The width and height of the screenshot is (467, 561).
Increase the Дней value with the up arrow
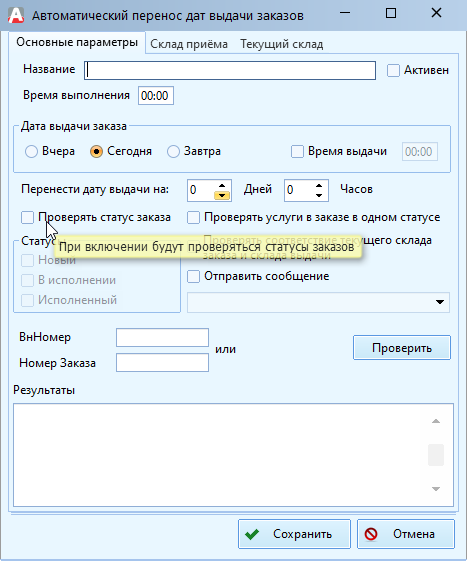coord(222,185)
